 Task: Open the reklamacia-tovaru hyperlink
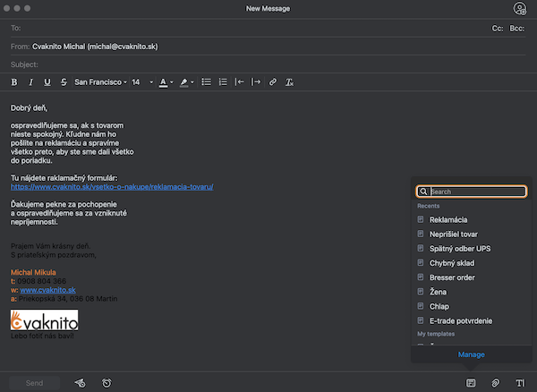click(112, 187)
